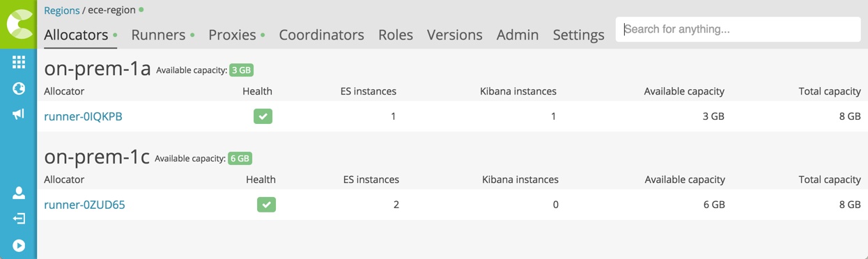Go to the Versions tab

[x=455, y=35]
